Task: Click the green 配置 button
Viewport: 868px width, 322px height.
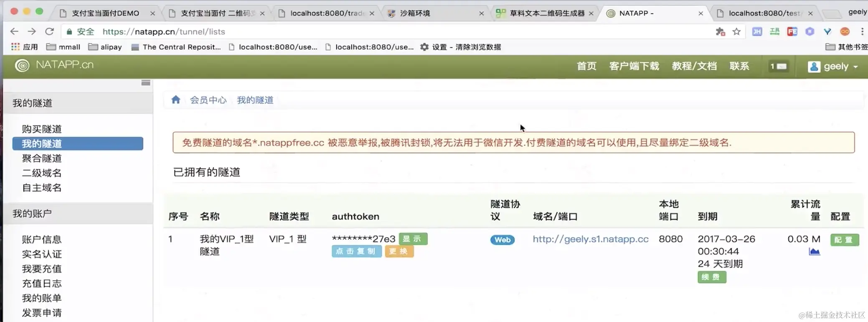Action: tap(845, 240)
